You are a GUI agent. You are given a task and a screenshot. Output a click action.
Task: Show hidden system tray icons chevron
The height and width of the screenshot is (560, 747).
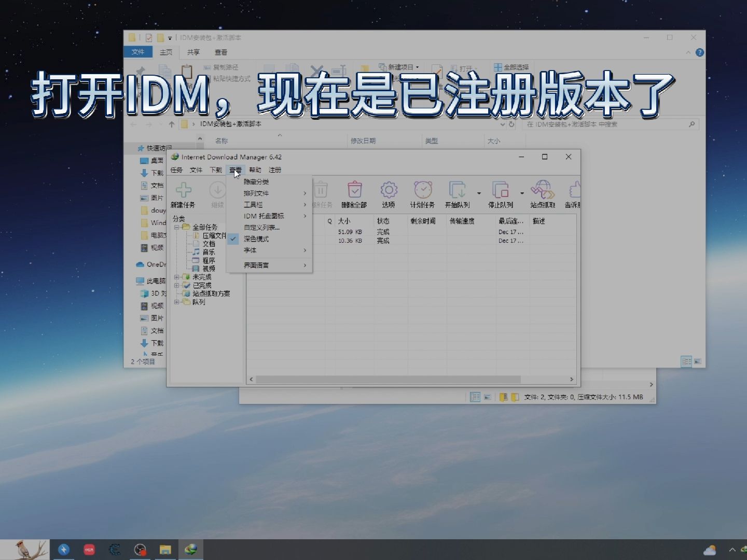[732, 550]
